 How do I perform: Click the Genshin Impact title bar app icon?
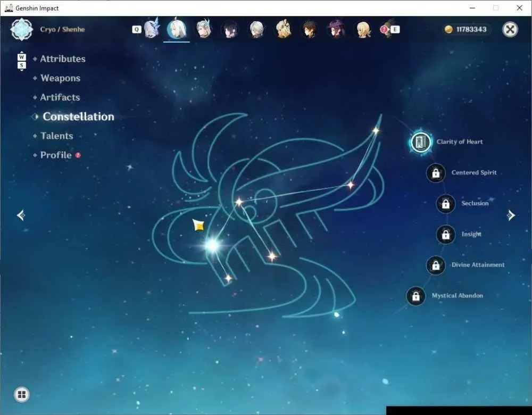(9, 8)
